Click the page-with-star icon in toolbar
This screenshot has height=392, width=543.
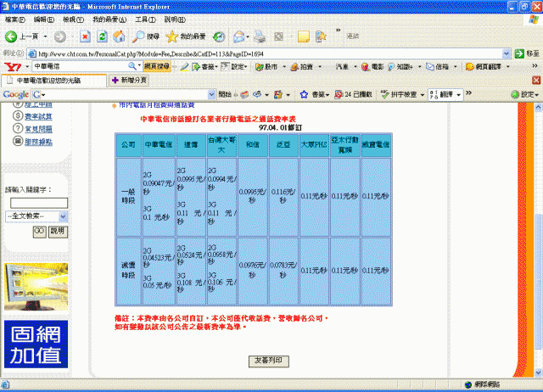click(321, 36)
